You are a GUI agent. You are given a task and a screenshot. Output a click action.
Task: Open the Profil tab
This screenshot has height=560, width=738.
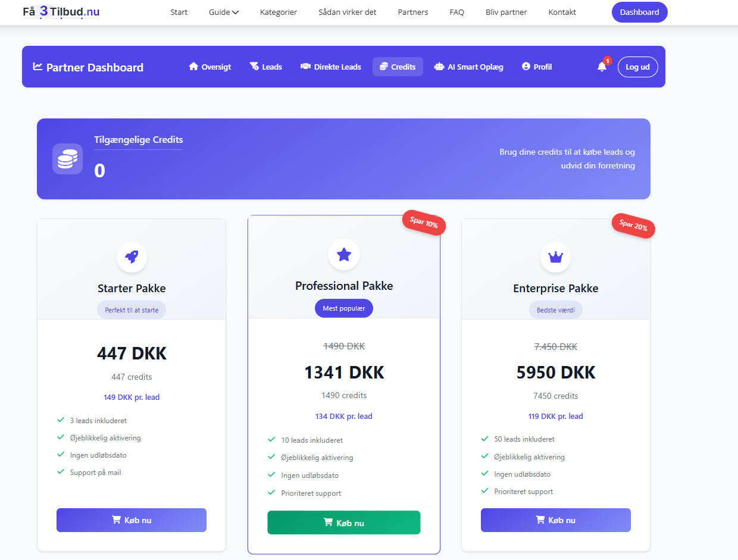click(537, 67)
